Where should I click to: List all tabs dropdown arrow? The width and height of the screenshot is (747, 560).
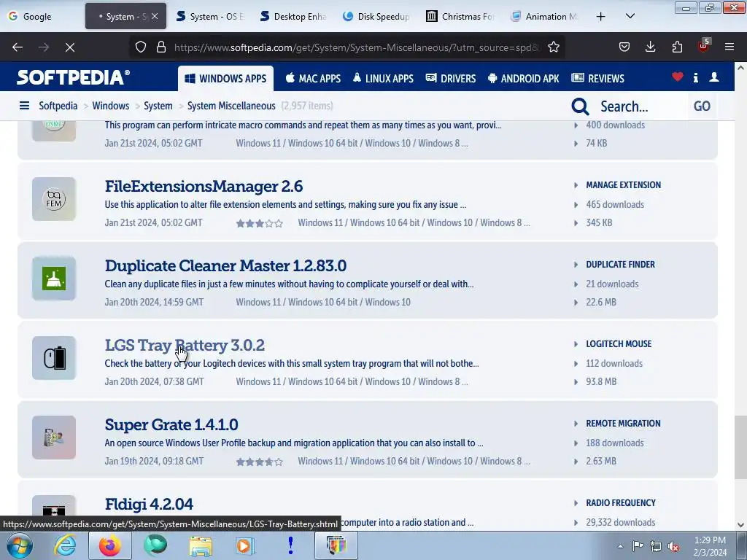[630, 17]
